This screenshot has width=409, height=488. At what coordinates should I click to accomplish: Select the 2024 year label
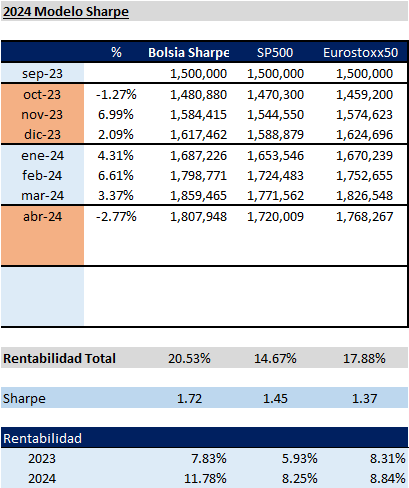[42, 479]
